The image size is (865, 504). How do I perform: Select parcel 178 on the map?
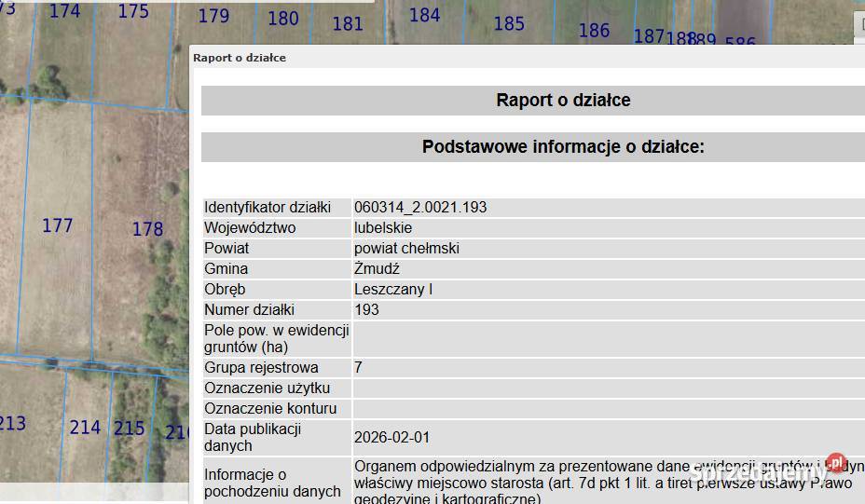click(147, 229)
